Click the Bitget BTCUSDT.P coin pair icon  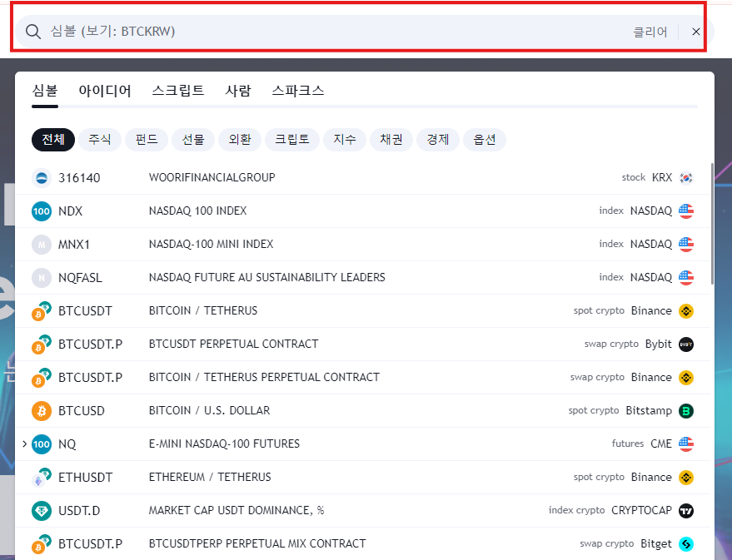click(x=42, y=544)
